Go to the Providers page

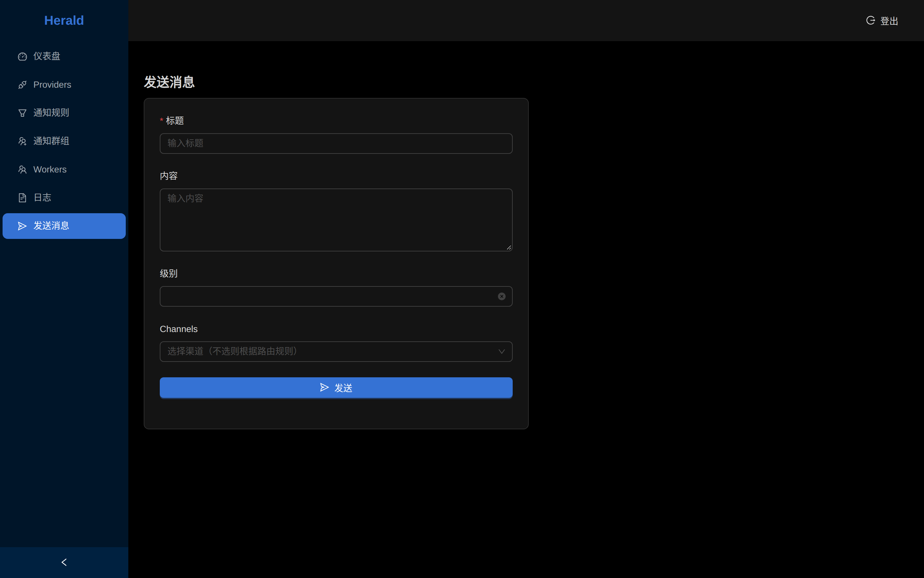click(64, 85)
